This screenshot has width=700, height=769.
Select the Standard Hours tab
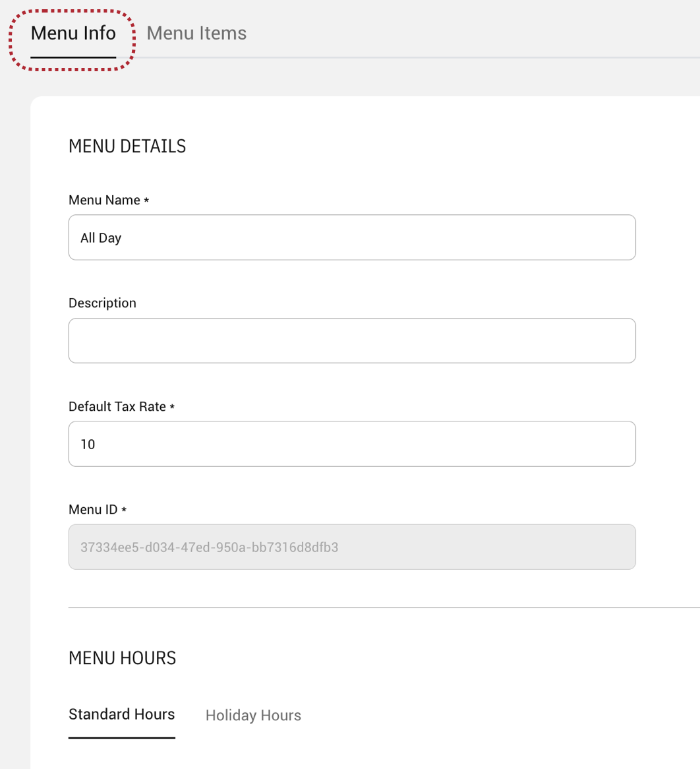pyautogui.click(x=121, y=714)
